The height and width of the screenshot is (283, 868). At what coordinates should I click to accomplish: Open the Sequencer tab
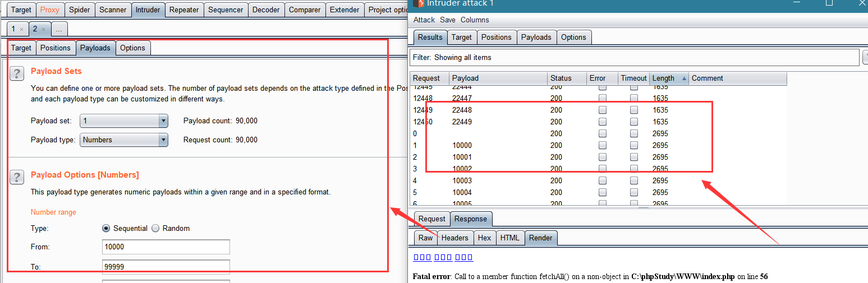tap(226, 10)
